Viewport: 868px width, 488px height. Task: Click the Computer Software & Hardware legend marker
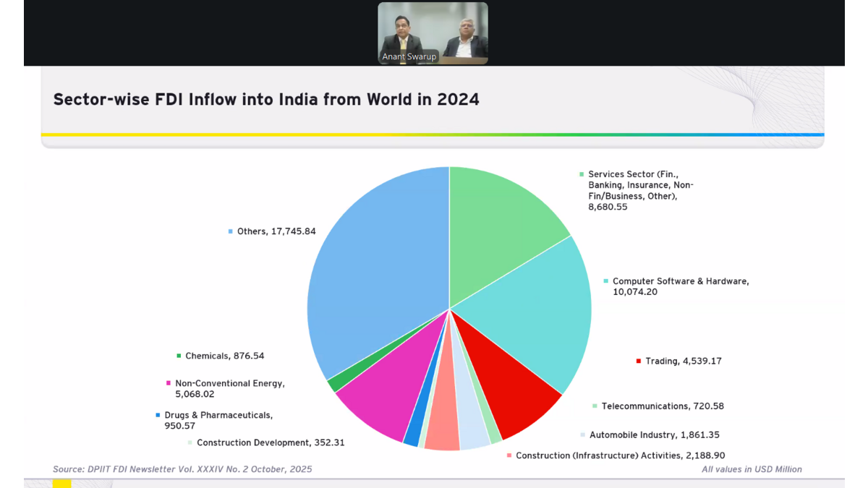point(606,281)
